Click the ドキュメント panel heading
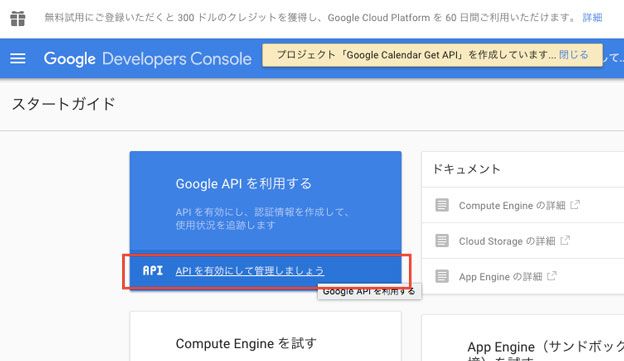Image resolution: width=624 pixels, height=361 pixels. [466, 169]
